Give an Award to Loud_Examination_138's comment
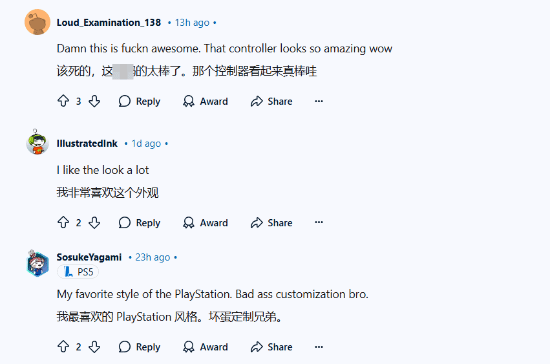This screenshot has width=550, height=364. [205, 101]
